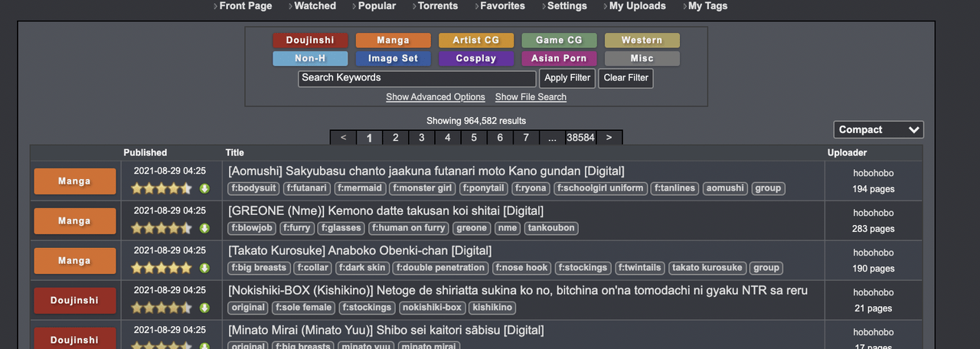The image size is (980, 349).
Task: Click uploader hobohobo in the 283 pages row
Action: pyautogui.click(x=874, y=213)
